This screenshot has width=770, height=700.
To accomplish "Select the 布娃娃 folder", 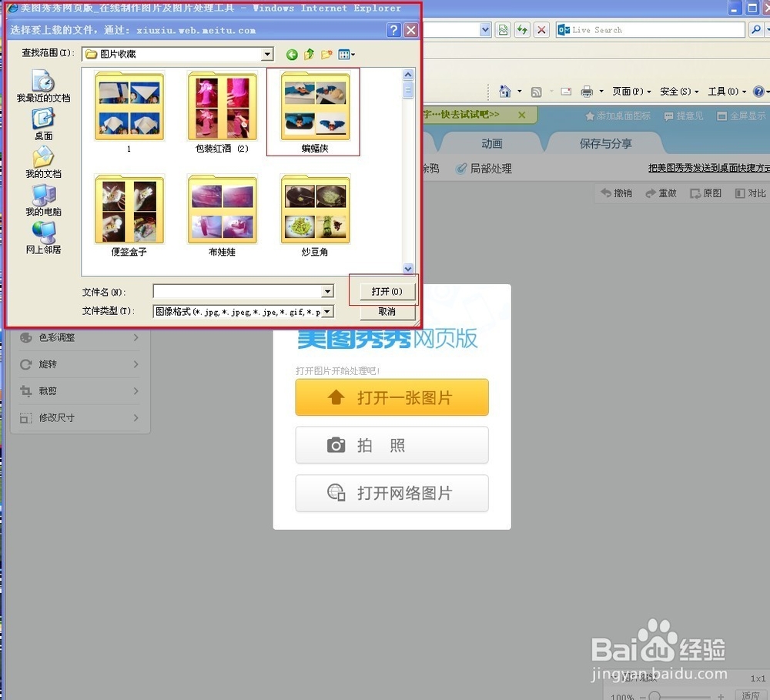I will click(x=222, y=215).
